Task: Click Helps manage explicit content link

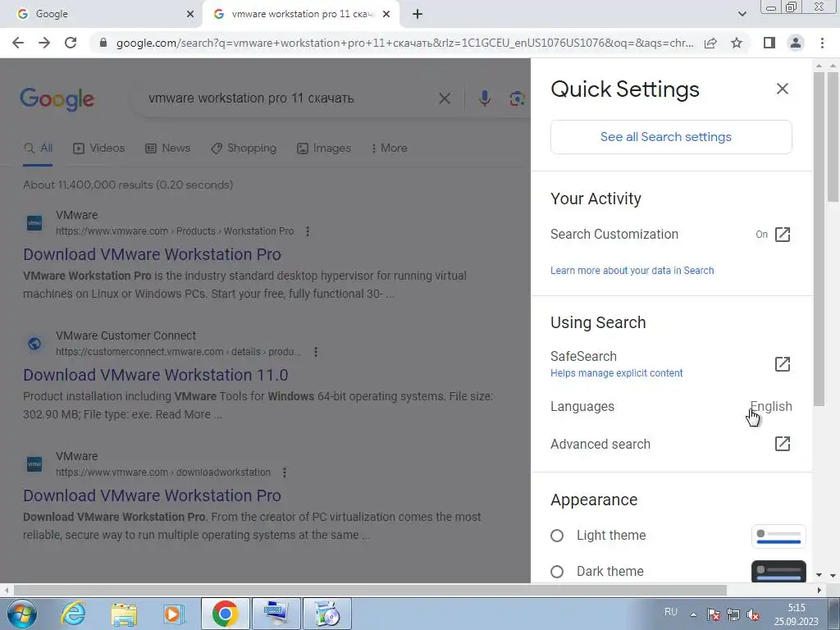Action: point(617,373)
